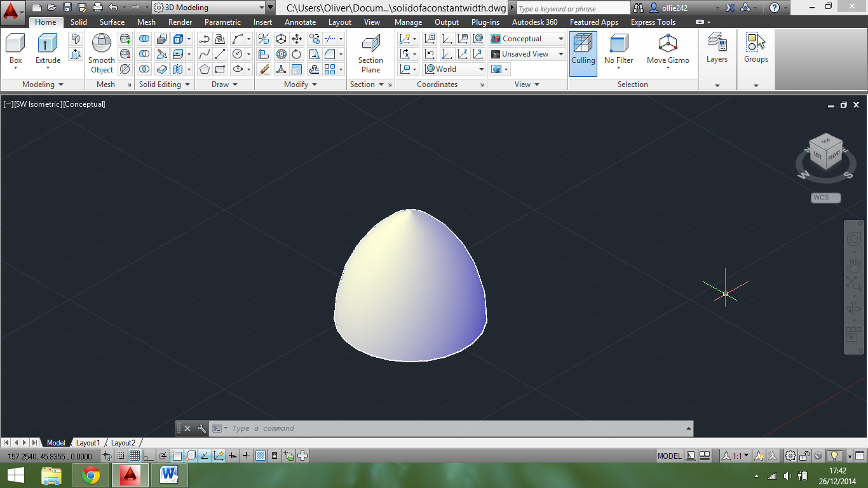
Task: Click the Rotate tool in Modify panel
Action: coord(297,54)
